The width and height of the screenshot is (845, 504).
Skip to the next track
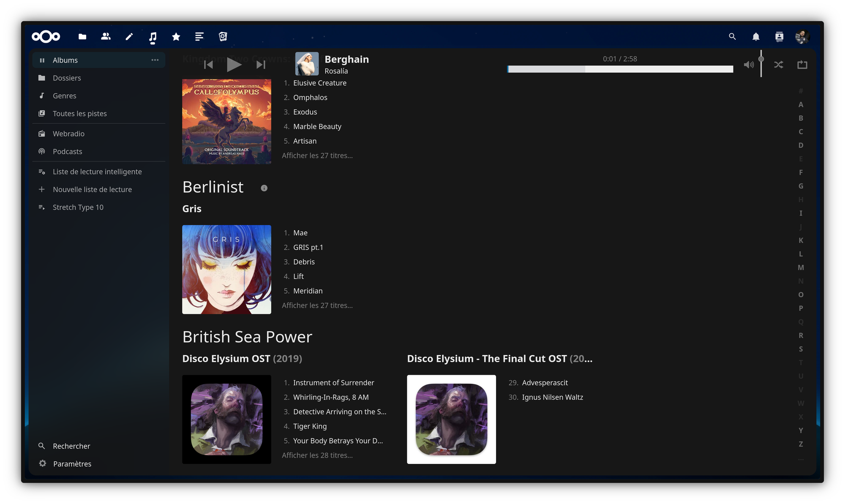coord(261,65)
